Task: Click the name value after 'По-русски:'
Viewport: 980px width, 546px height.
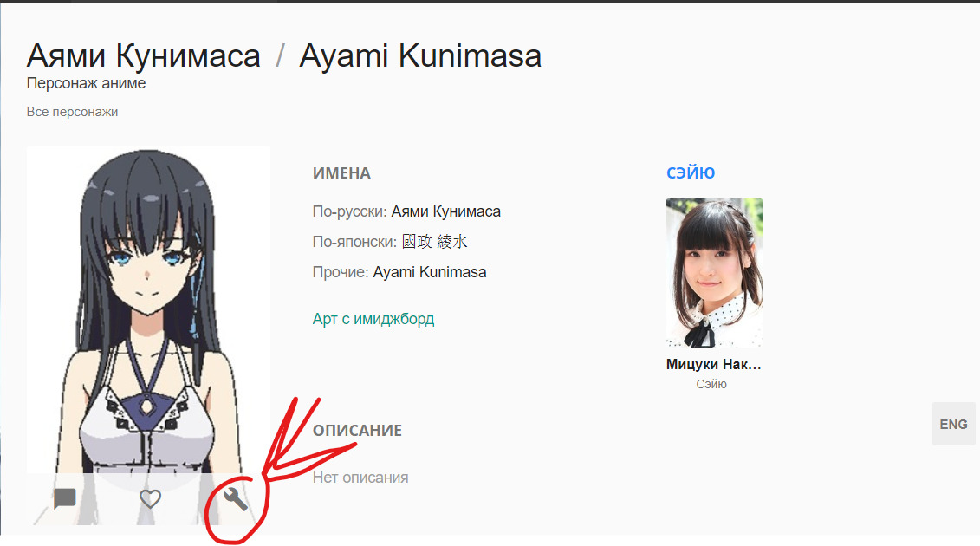Action: [445, 211]
